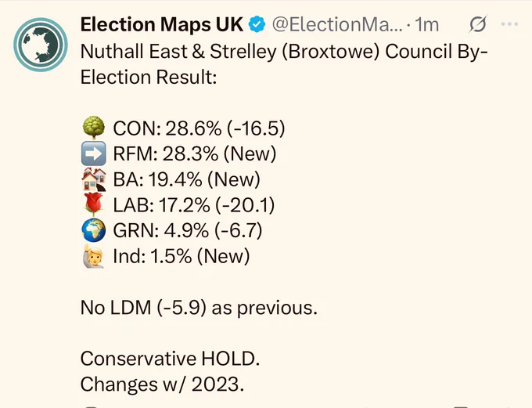Open the Election Maps UK profile avatar
The image size is (532, 408).
pyautogui.click(x=41, y=45)
